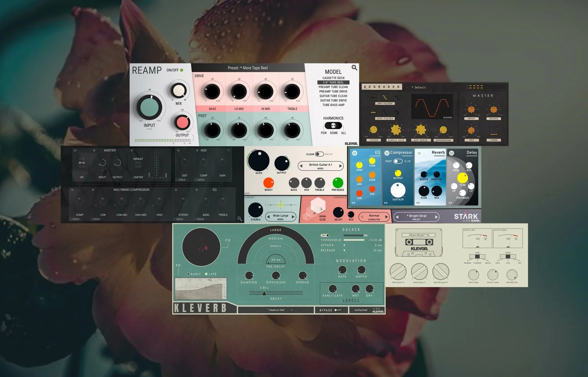Viewport: 588px width, 377px height.
Task: Select Degrader post-filter flat (off) shape
Action: (x=373, y=112)
